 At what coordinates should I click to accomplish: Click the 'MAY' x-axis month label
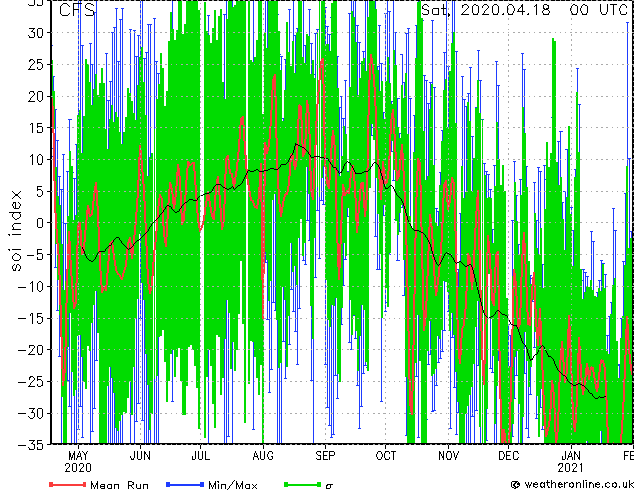78,456
